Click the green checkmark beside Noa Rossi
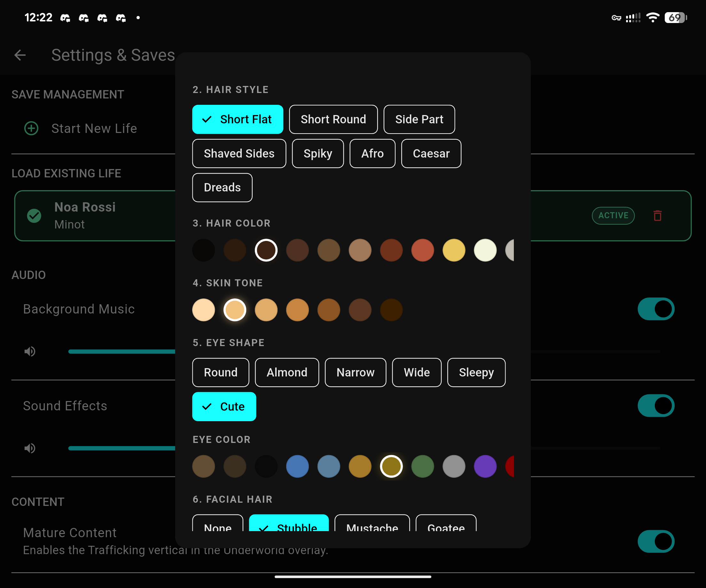The height and width of the screenshot is (588, 706). coord(34,216)
